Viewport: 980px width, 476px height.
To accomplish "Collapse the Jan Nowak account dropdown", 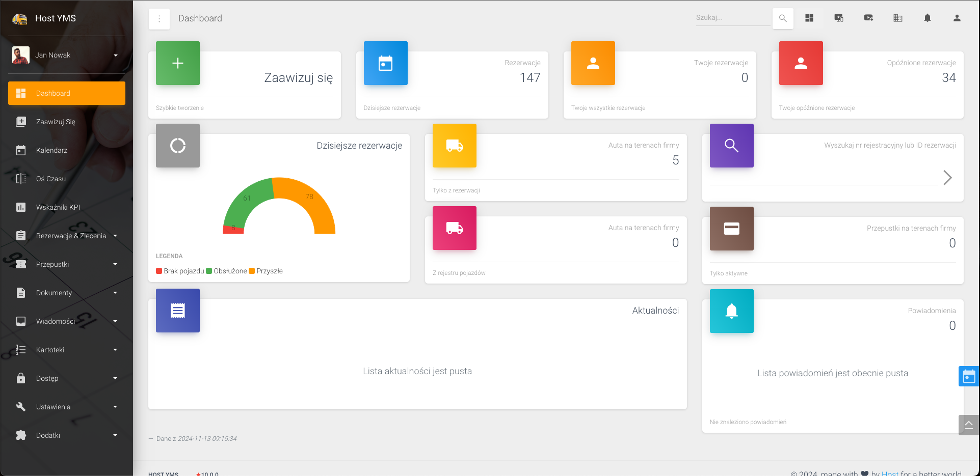I will click(x=115, y=55).
